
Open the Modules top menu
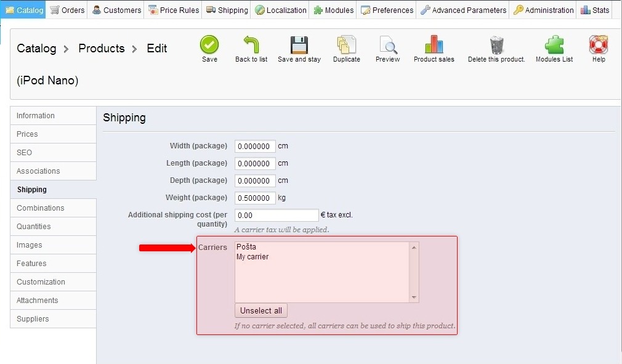(x=334, y=10)
